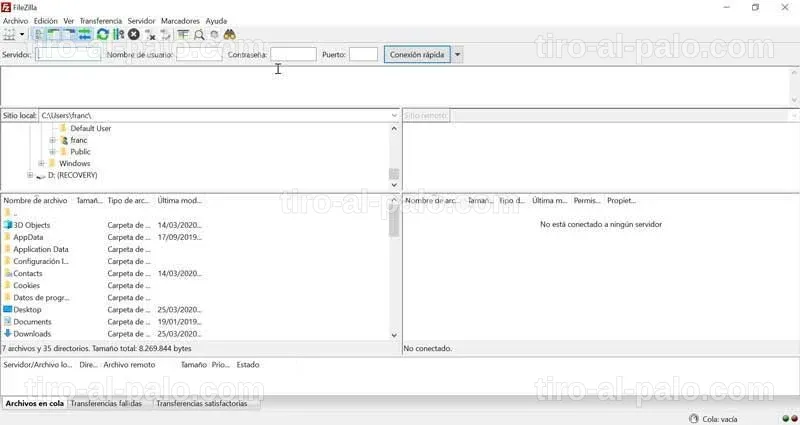This screenshot has width=800, height=425.
Task: Expand the franc folder in tree
Action: [53, 140]
